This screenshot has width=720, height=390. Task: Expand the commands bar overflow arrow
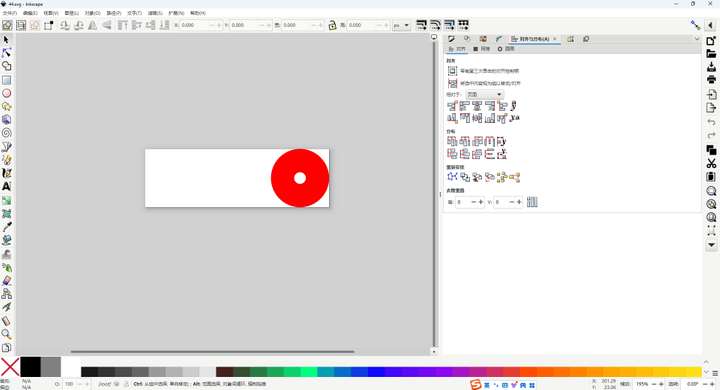pyautogui.click(x=711, y=245)
